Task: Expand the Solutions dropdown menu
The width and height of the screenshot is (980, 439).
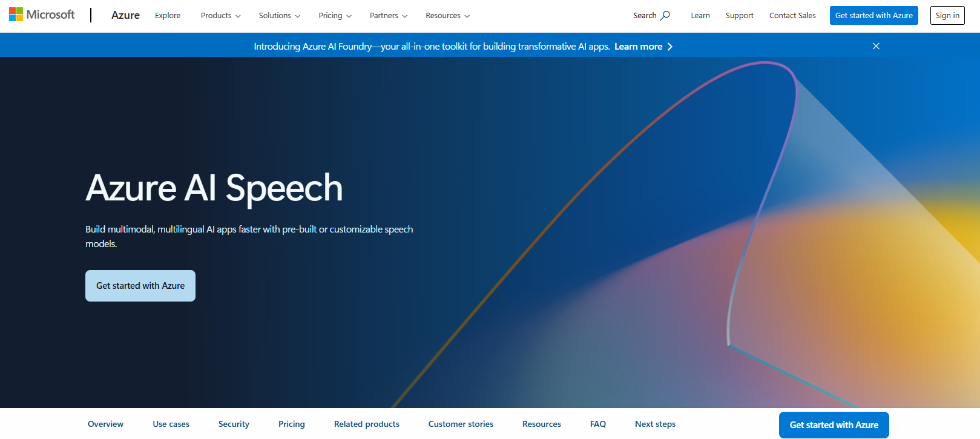Action: [x=279, y=16]
